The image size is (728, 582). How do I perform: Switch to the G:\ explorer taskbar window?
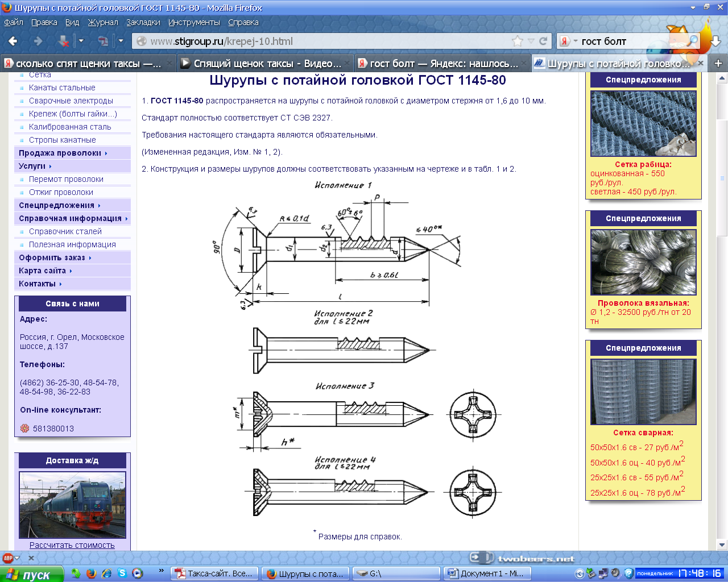click(x=396, y=573)
